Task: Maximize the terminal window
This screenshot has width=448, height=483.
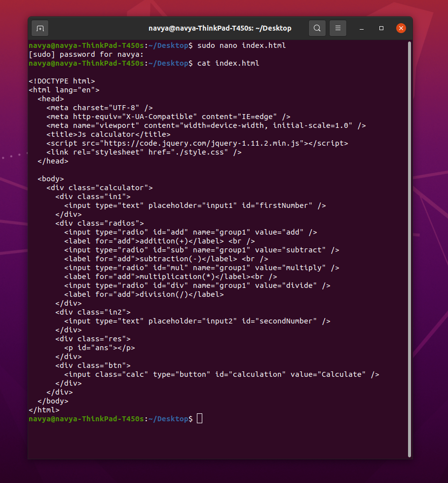Action: click(380, 28)
